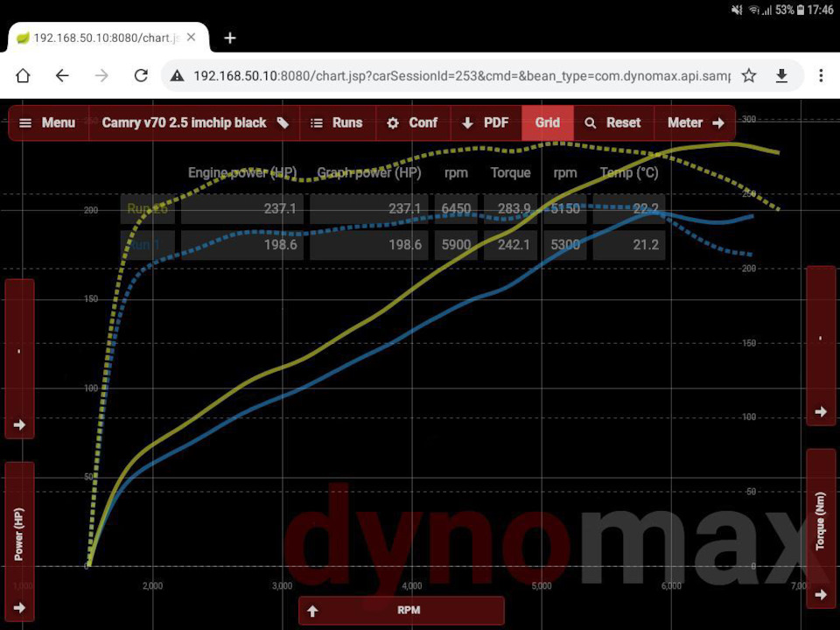Viewport: 840px width, 630px height.
Task: Click the Graph power (HP) column header
Action: click(369, 173)
